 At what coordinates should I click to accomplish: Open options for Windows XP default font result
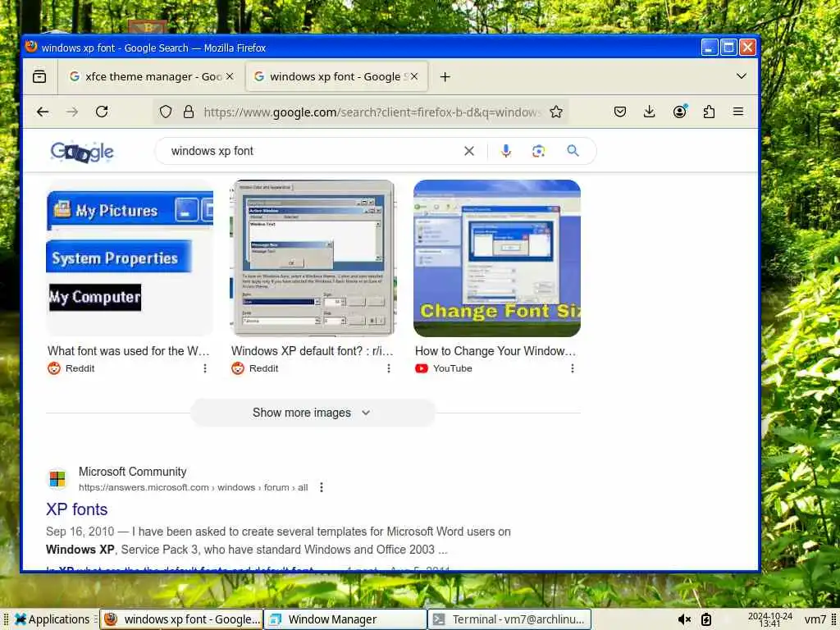[388, 368]
